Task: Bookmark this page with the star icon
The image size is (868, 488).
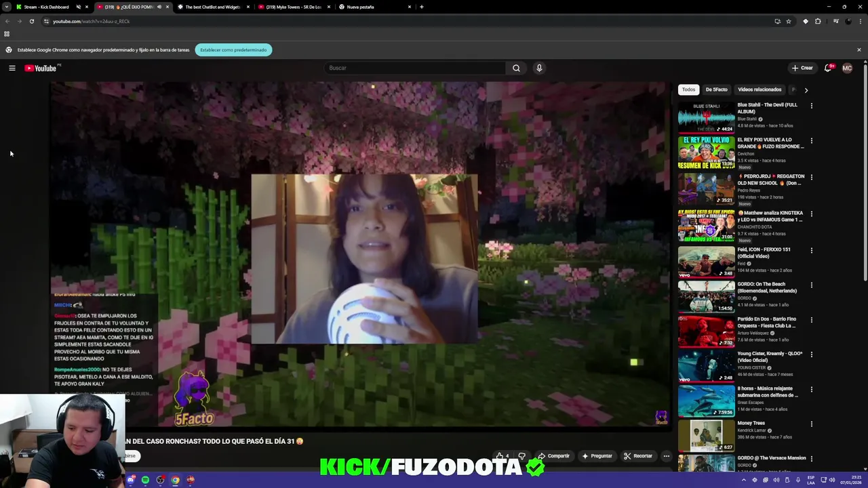Action: (x=788, y=21)
